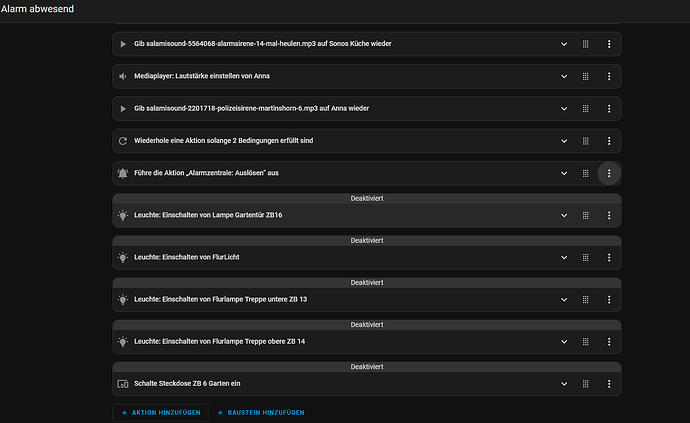The image size is (690, 423).
Task: Click lightbulb icon of FlurLicht action
Action: point(123,257)
